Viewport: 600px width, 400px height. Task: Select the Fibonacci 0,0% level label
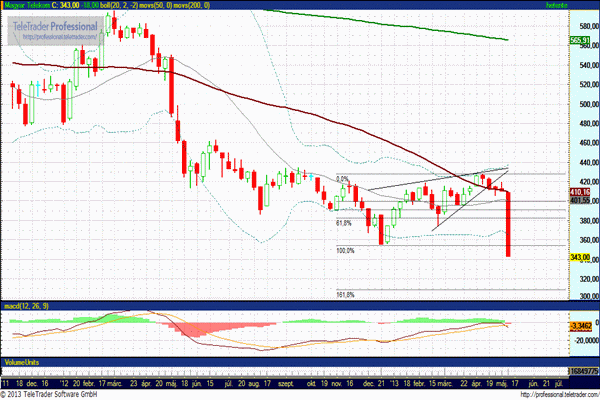coord(342,180)
